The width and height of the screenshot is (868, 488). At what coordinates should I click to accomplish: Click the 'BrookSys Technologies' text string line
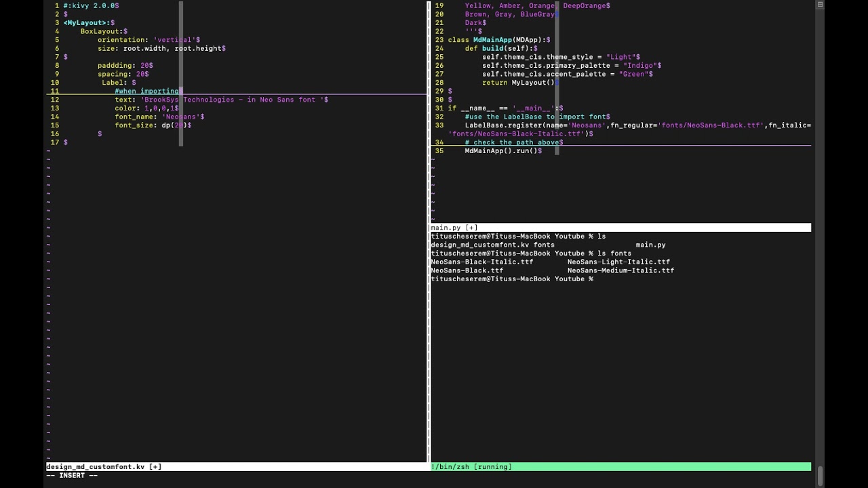coord(221,100)
